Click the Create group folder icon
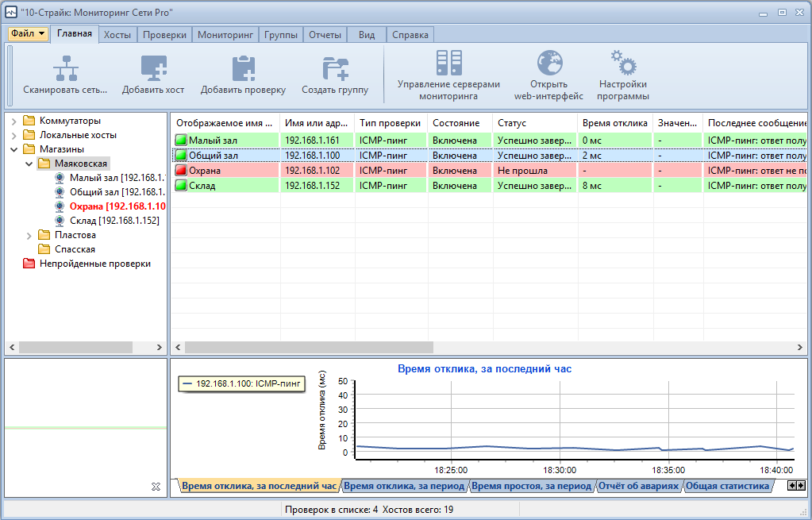Viewport: 812px width, 520px height. 335,68
